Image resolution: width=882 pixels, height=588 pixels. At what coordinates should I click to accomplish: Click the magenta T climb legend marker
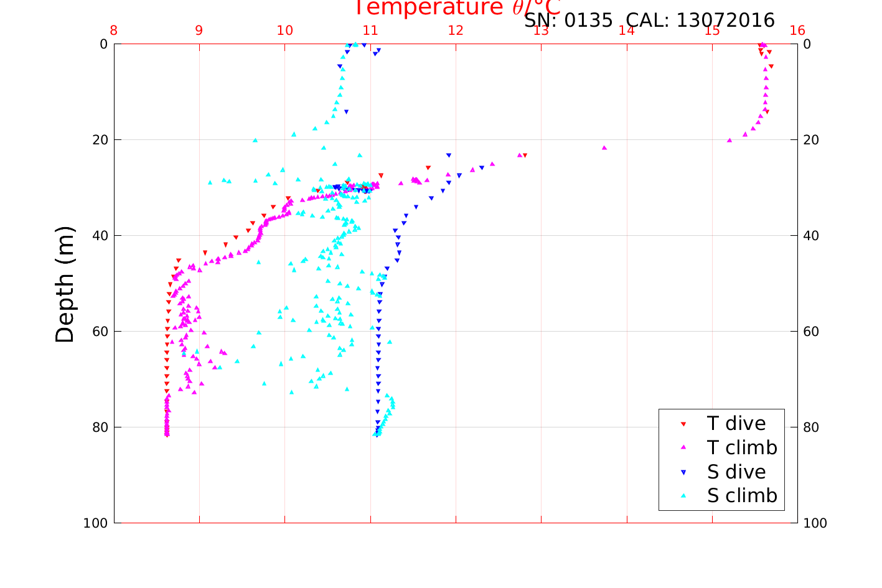point(683,447)
